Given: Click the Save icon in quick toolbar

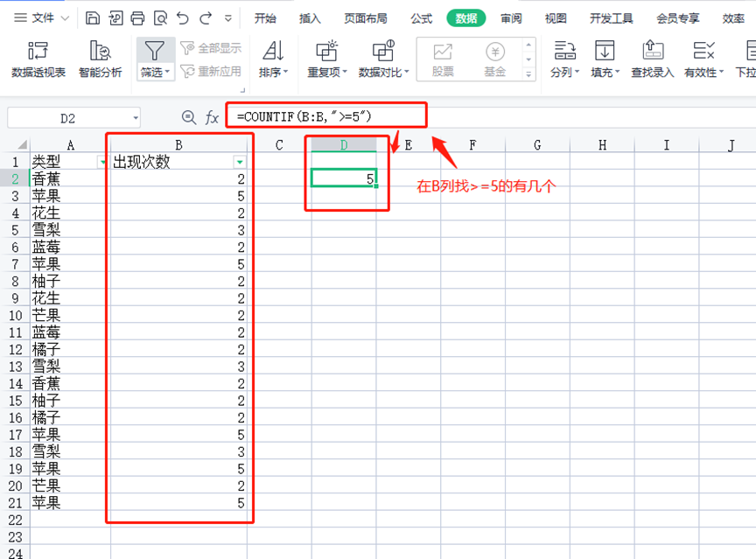Looking at the screenshot, I should (x=92, y=18).
